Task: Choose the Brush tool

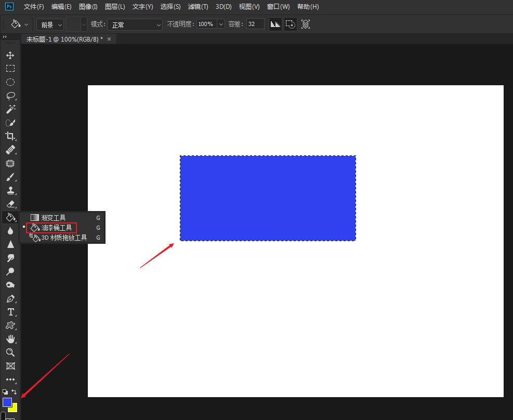Action: 10,177
